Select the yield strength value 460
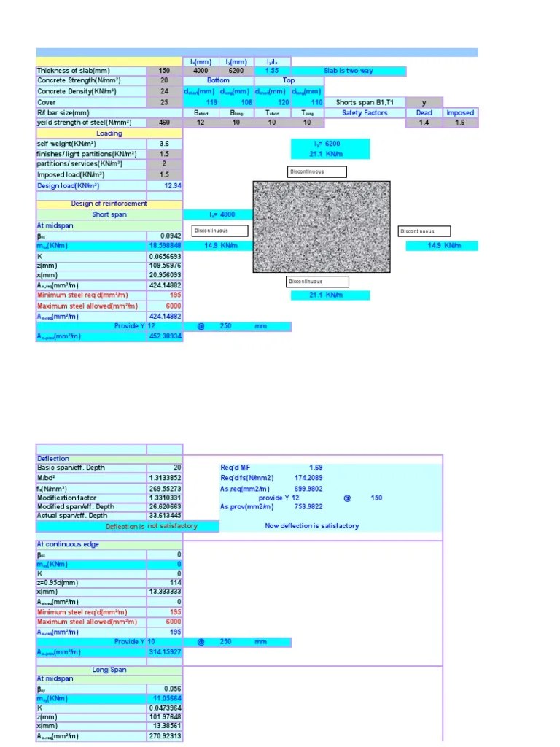Image resolution: width=560 pixels, height=747 pixels. [x=164, y=123]
